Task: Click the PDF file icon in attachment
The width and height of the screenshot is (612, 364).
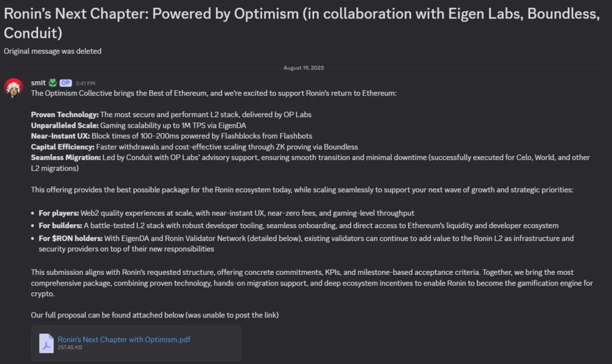Action: 46,343
